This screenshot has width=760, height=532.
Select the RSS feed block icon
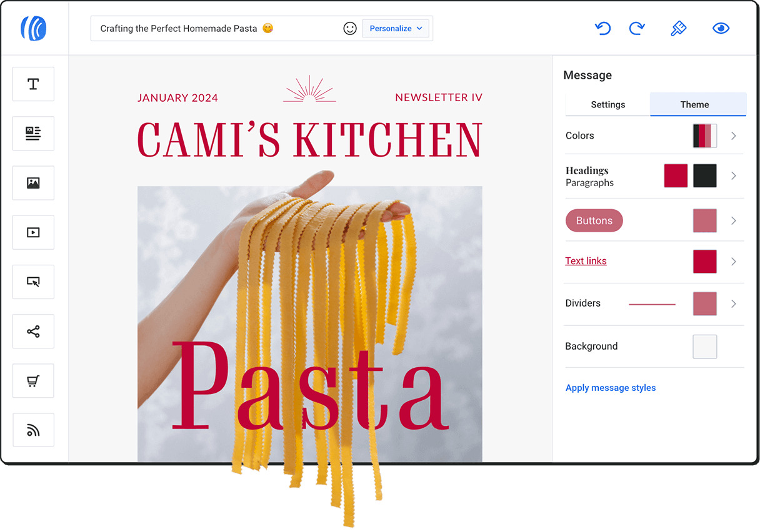33,430
